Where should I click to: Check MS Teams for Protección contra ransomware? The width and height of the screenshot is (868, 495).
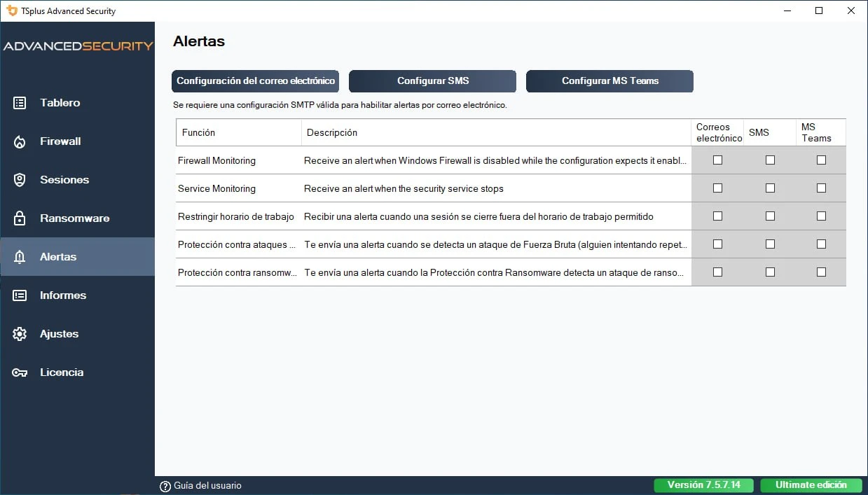click(821, 272)
